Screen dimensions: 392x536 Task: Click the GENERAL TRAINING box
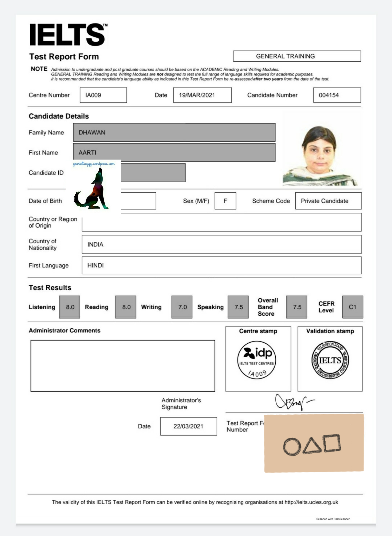[x=297, y=56]
